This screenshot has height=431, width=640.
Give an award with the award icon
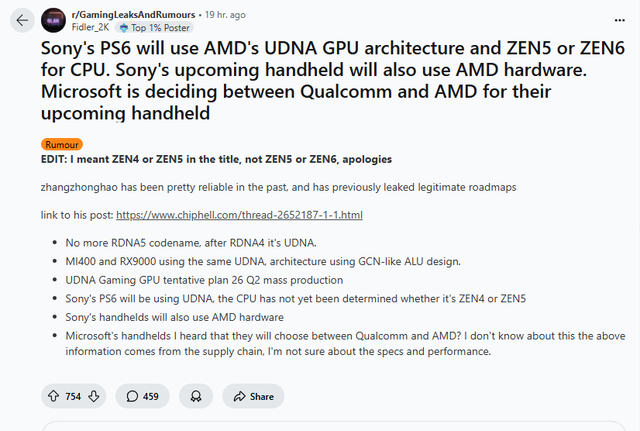pyautogui.click(x=196, y=396)
